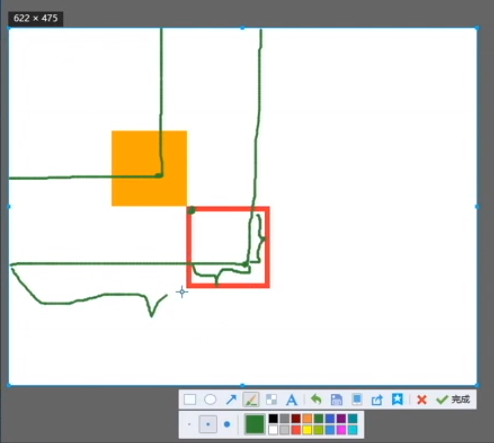Select the rectangle drawing tool
The image size is (494, 443).
pyautogui.click(x=190, y=399)
